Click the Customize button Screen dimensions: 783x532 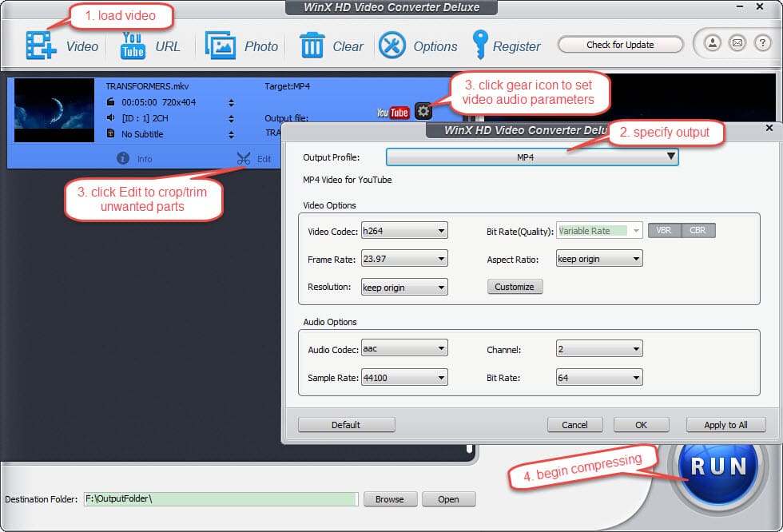tap(515, 287)
